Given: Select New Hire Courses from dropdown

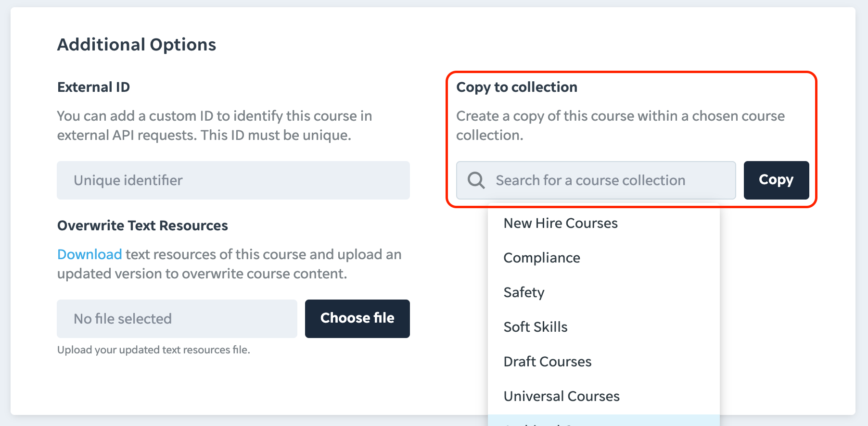Looking at the screenshot, I should click(x=604, y=223).
